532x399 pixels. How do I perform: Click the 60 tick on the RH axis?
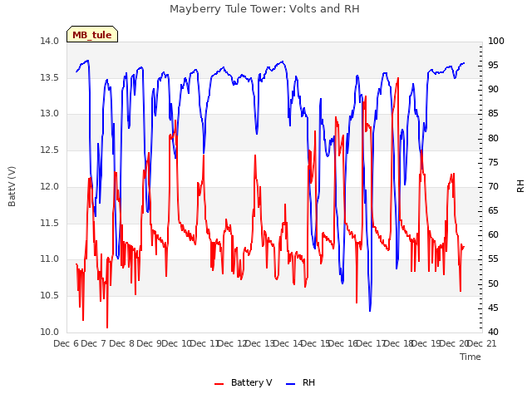pyautogui.click(x=493, y=234)
